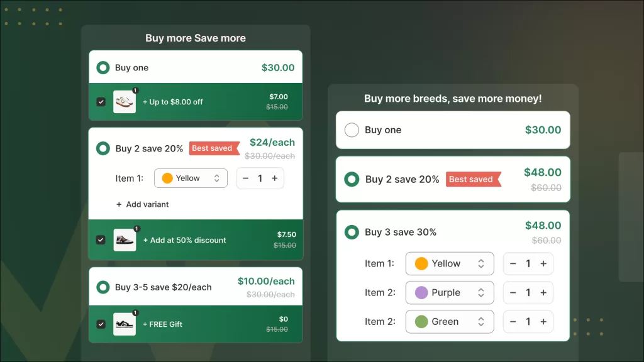Toggle the Add at 50% discount checkbox

coord(101,240)
